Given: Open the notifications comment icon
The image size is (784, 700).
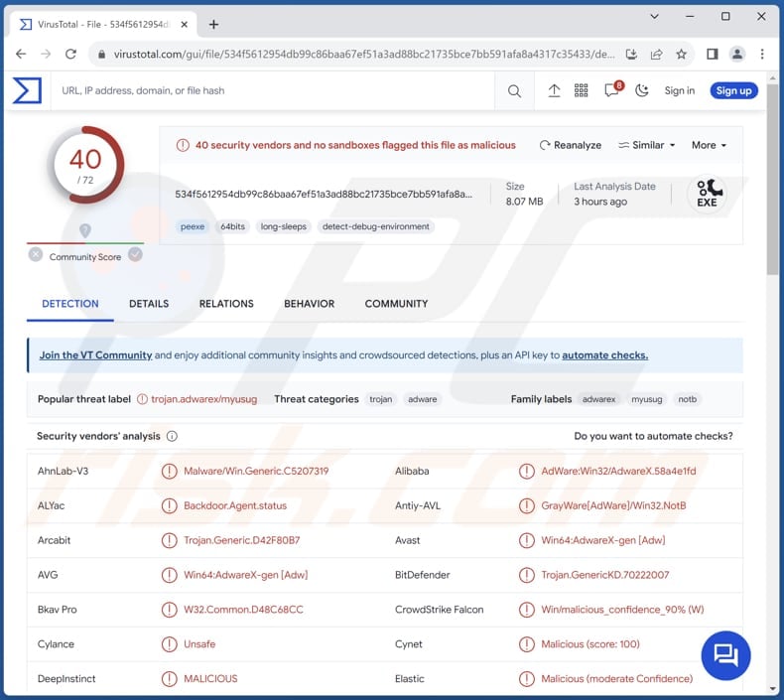Looking at the screenshot, I should click(611, 91).
